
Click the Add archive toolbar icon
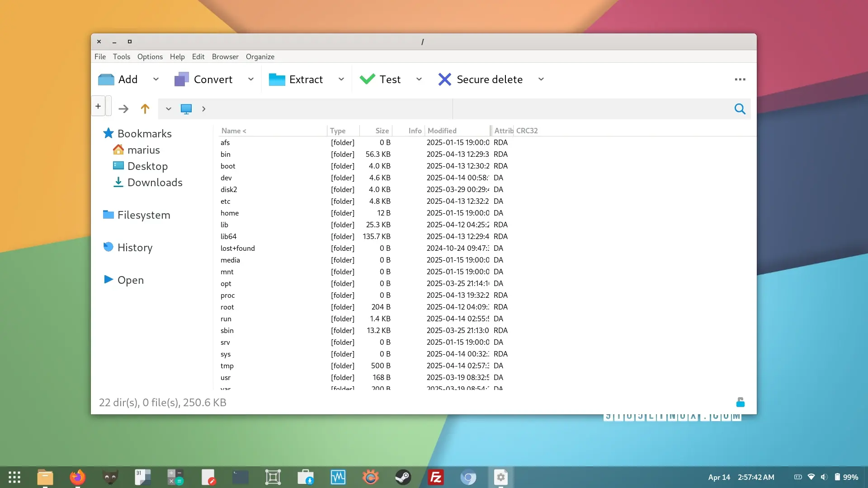click(106, 80)
